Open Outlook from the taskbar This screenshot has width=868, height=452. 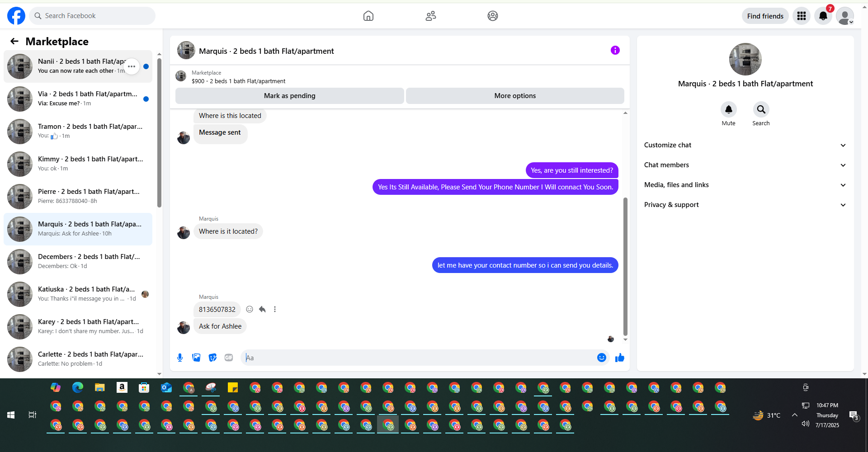point(166,387)
